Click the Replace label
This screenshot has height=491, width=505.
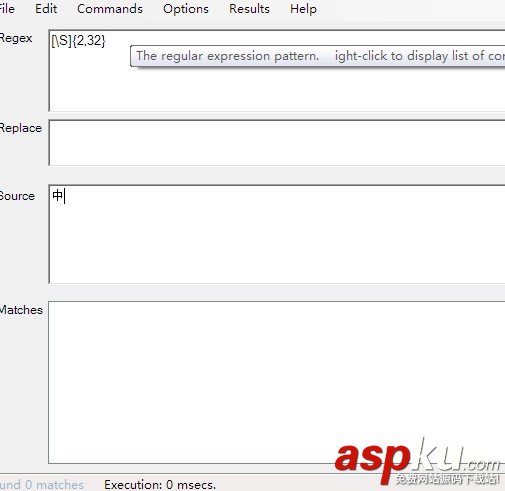(21, 128)
